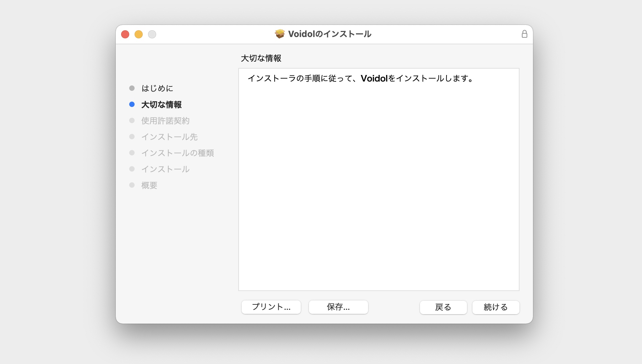Click the gray bullet beside はじめに
The width and height of the screenshot is (642, 364).
(132, 88)
